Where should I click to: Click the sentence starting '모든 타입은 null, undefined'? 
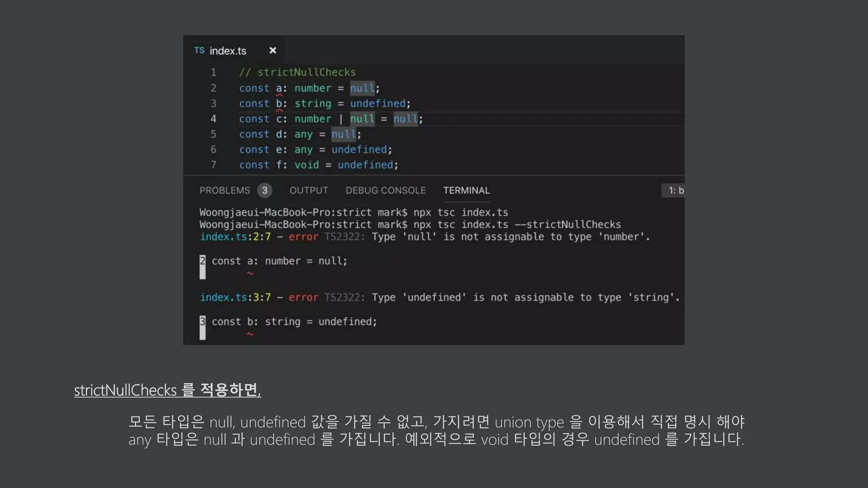coord(437,422)
